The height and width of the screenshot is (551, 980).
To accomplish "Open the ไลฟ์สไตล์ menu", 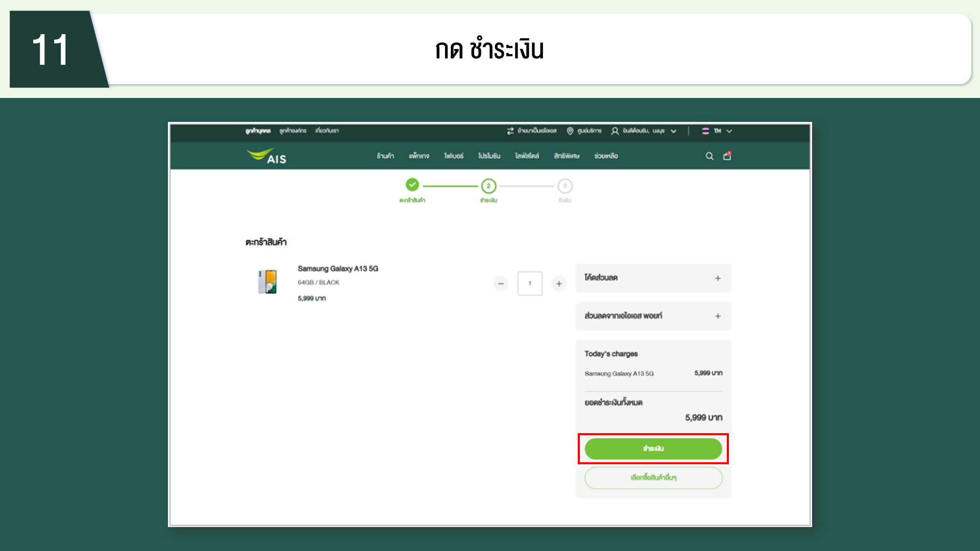I will tap(527, 156).
